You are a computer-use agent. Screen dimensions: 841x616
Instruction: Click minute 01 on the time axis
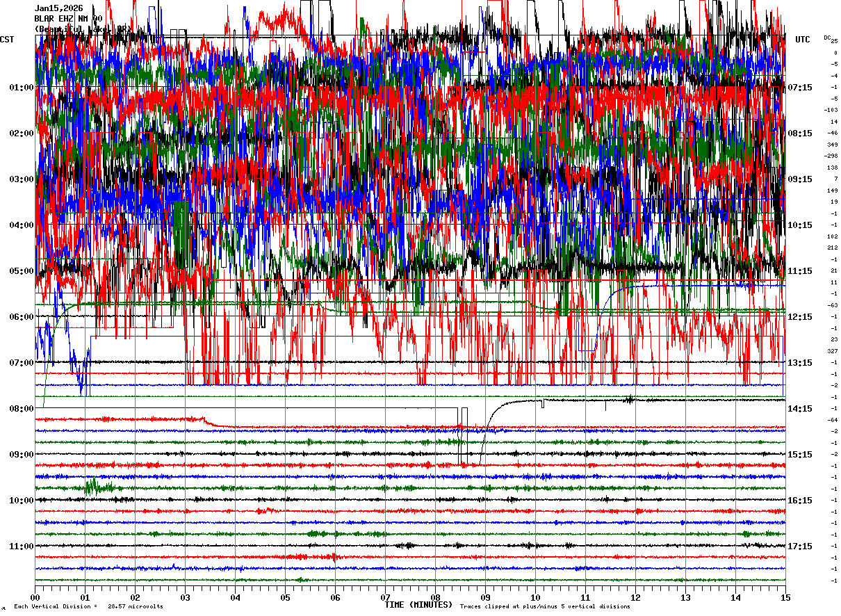point(85,597)
